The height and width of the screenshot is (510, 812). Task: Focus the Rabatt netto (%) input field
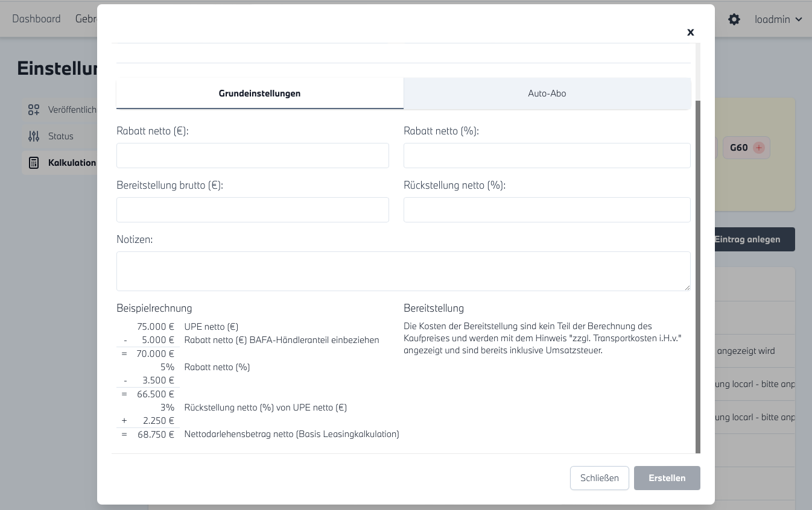(547, 156)
